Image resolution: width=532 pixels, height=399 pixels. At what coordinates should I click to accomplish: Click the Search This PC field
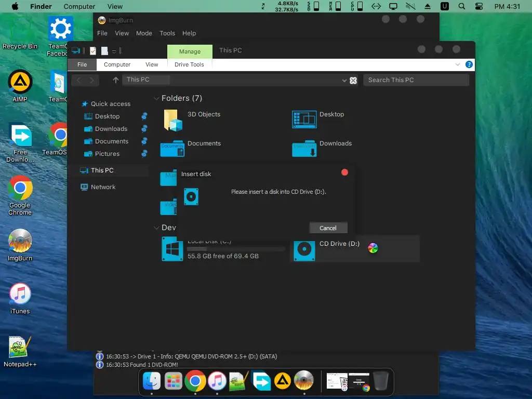point(416,80)
